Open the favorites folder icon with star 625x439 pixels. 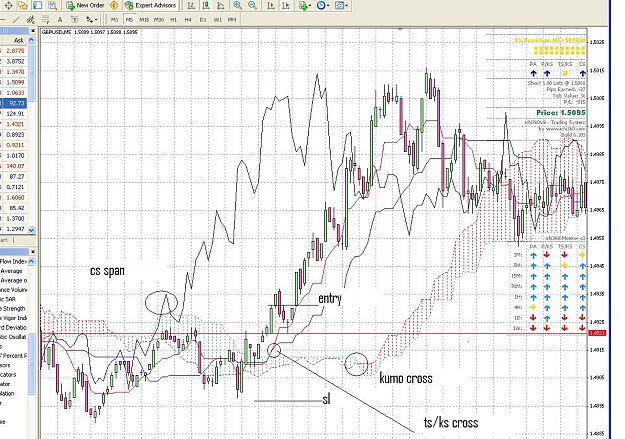tap(23, 6)
